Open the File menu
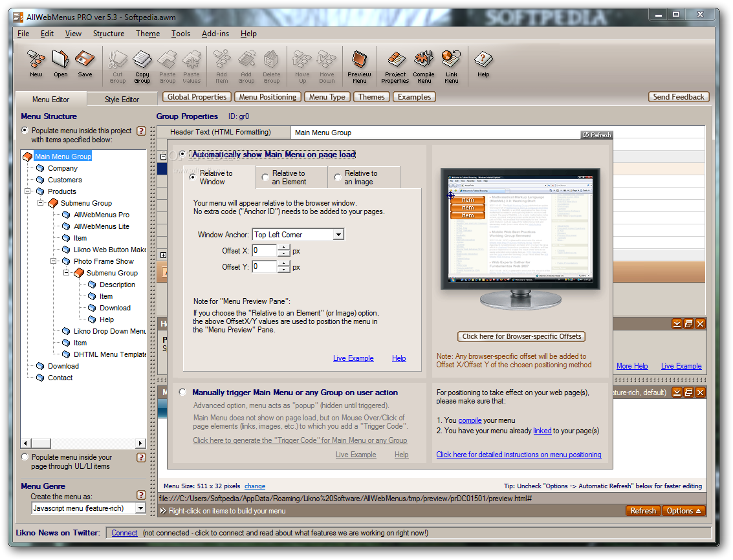Viewport: 733px width, 560px height. 23,34
